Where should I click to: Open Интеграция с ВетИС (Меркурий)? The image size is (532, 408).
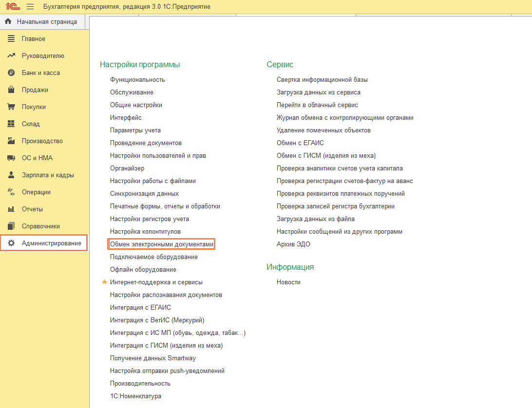[x=157, y=320]
